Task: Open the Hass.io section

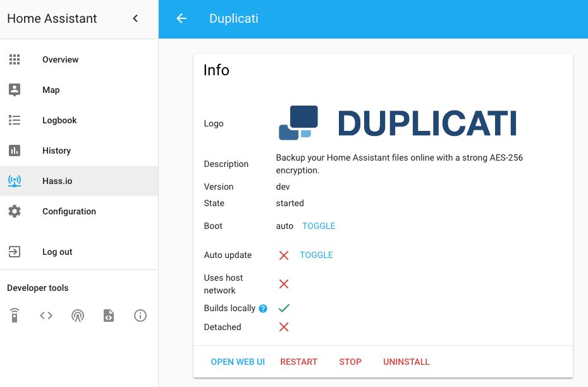Action: [57, 181]
